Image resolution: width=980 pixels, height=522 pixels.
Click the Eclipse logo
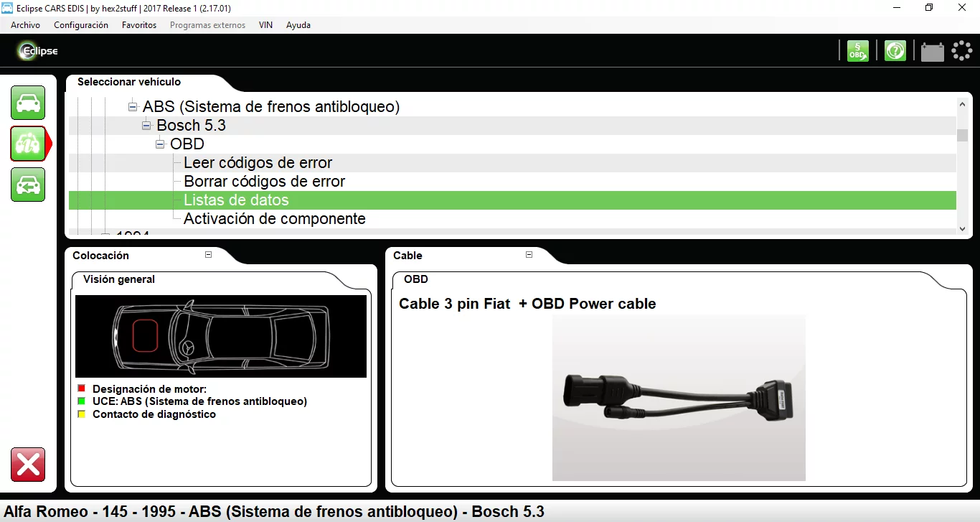[38, 51]
